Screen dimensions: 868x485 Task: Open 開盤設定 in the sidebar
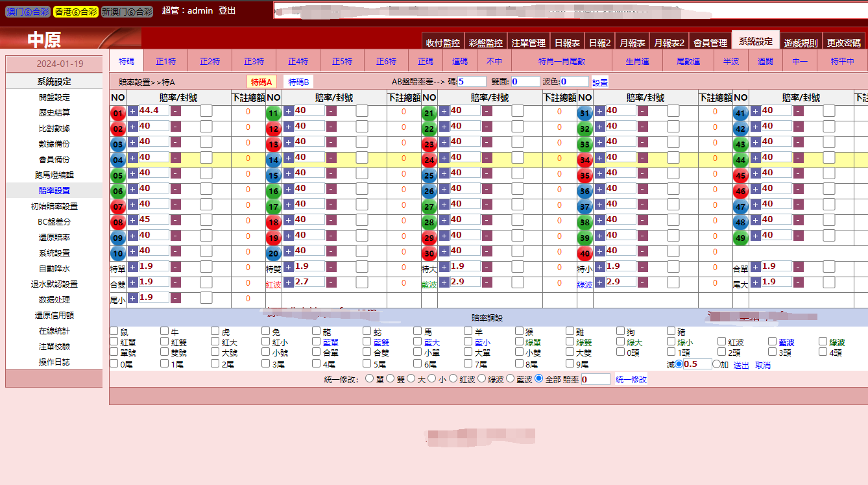point(54,97)
